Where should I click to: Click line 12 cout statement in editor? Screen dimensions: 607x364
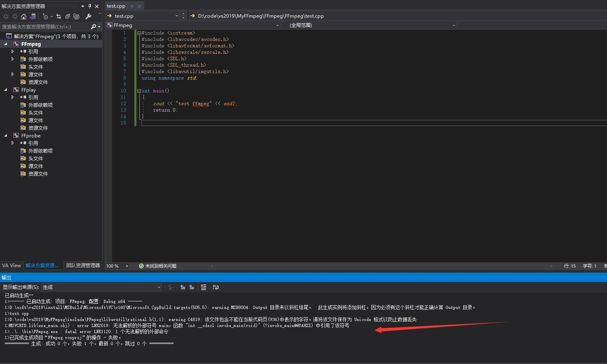(195, 104)
